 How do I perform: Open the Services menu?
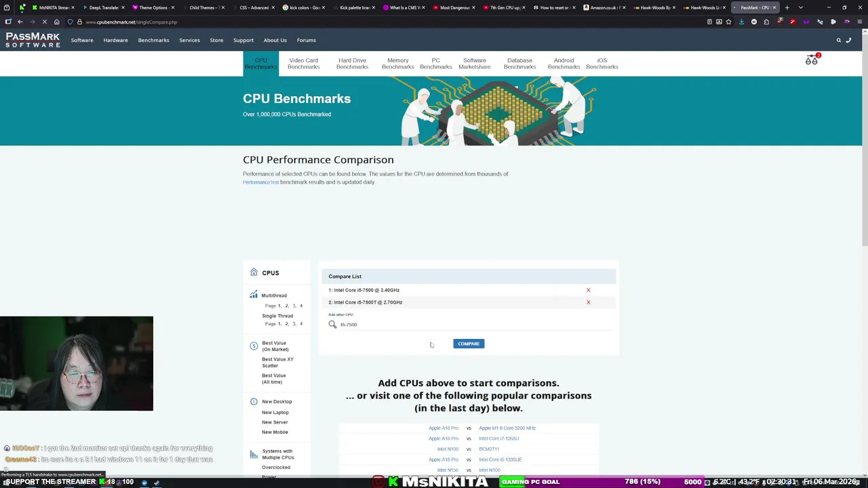(189, 40)
